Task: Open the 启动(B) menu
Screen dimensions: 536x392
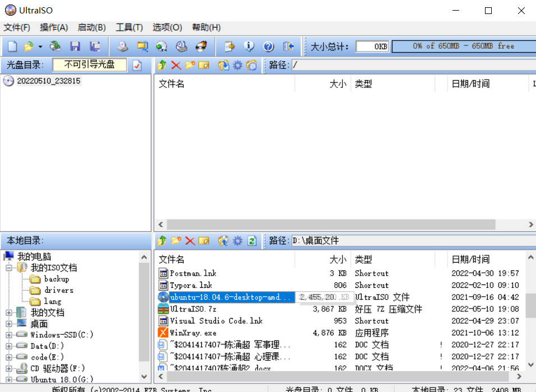Action: click(91, 27)
